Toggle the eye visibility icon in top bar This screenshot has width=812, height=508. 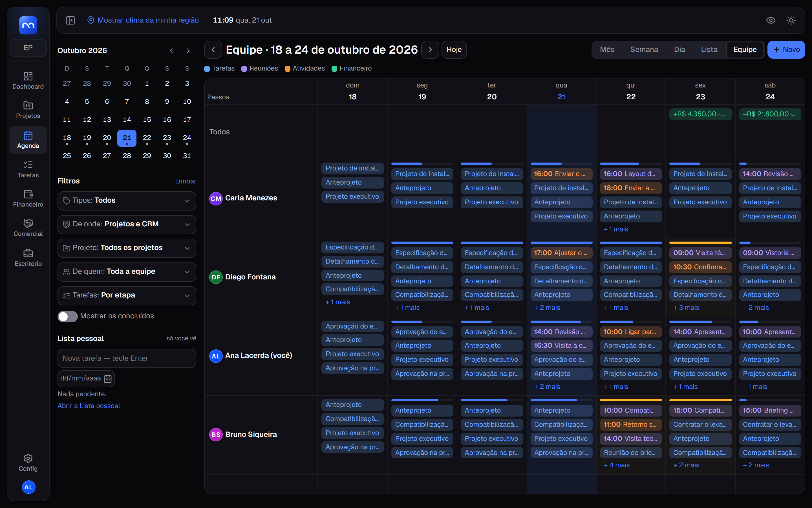[771, 20]
